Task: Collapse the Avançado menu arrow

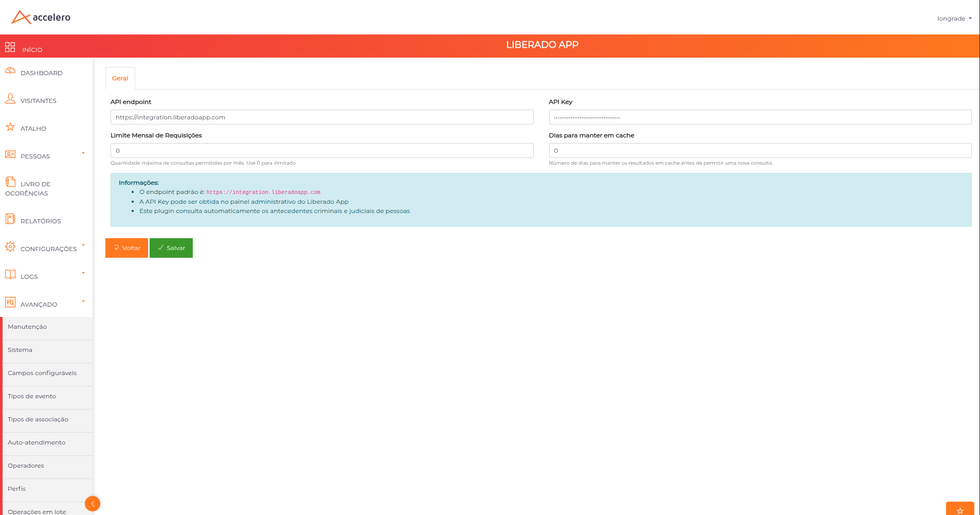Action: (x=83, y=301)
